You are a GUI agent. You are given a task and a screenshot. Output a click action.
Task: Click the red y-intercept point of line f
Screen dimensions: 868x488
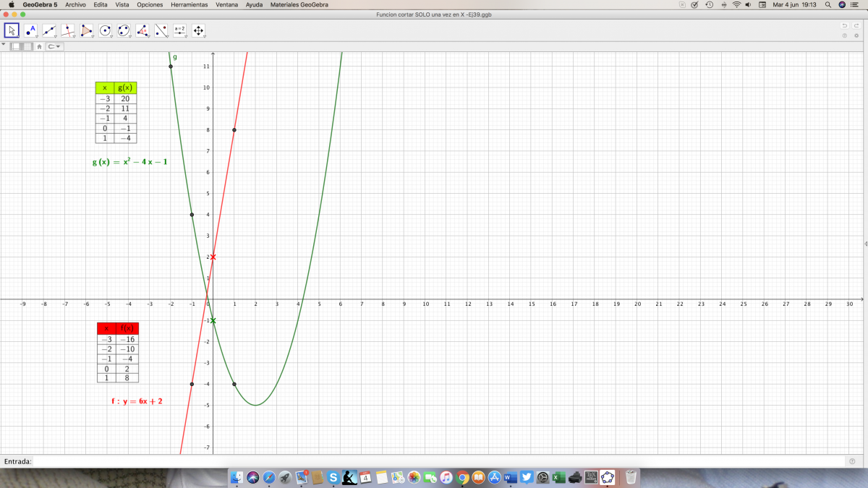tap(213, 257)
